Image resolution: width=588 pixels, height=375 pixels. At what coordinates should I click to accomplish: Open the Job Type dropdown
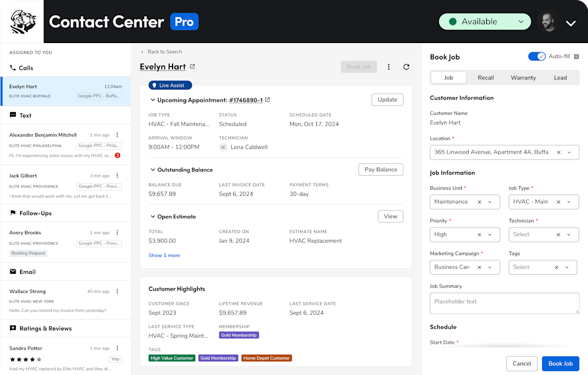[569, 202]
